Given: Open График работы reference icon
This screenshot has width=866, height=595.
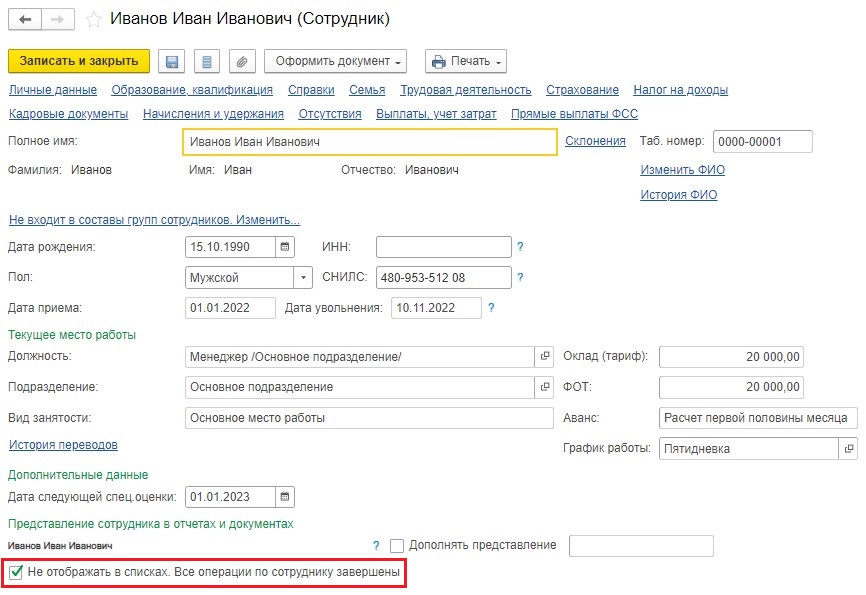Looking at the screenshot, I should [x=848, y=449].
